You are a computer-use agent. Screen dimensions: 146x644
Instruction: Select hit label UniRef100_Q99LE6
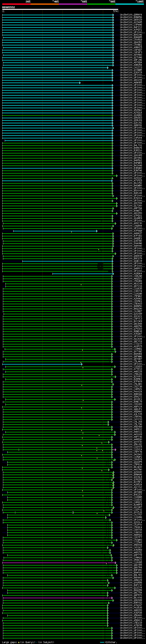coord(131,120)
